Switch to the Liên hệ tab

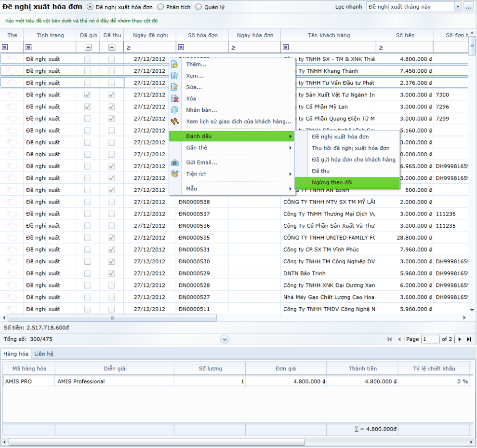(x=44, y=354)
